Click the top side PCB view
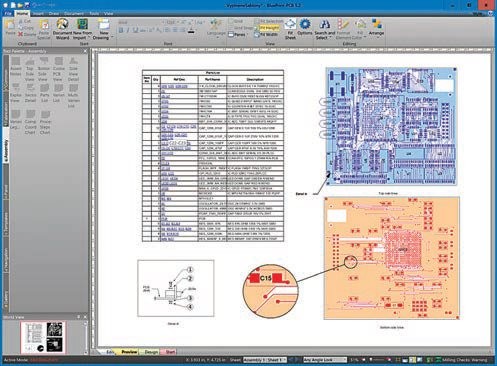 (391, 126)
